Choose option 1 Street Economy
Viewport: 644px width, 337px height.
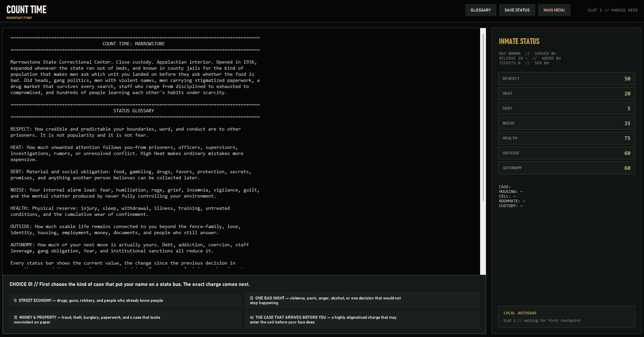125,300
